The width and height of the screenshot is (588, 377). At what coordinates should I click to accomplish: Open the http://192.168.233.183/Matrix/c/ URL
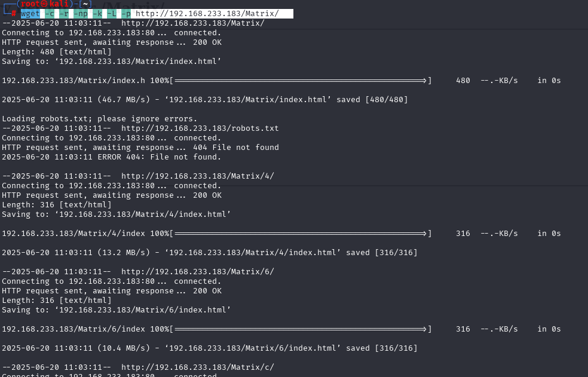pos(198,367)
